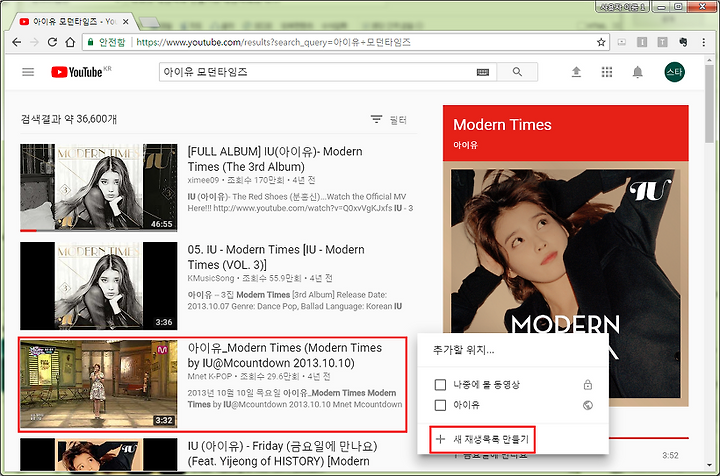Image resolution: width=720 pixels, height=476 pixels.
Task: Click the browser forward arrow
Action: click(34, 42)
